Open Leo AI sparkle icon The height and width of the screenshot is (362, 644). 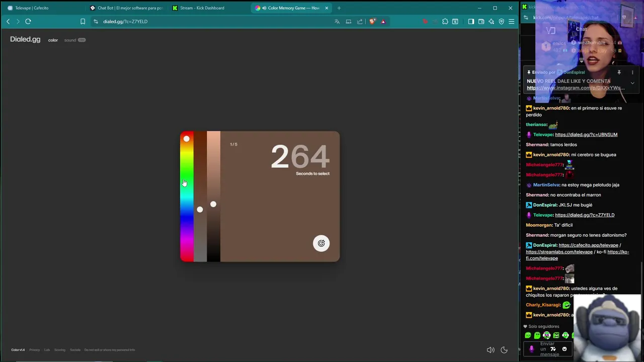(x=491, y=22)
